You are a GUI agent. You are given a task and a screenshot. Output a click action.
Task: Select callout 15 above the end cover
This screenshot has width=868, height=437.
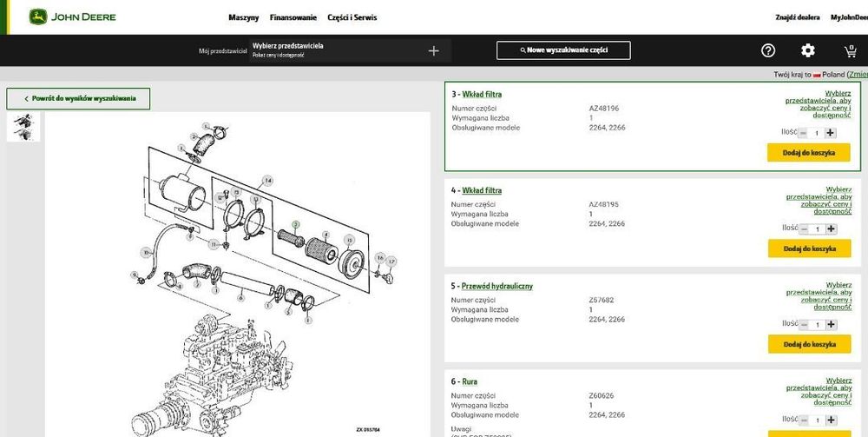pos(349,240)
